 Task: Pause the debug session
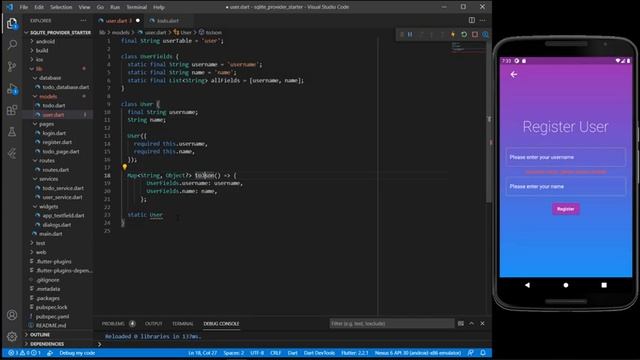pyautogui.click(x=410, y=35)
